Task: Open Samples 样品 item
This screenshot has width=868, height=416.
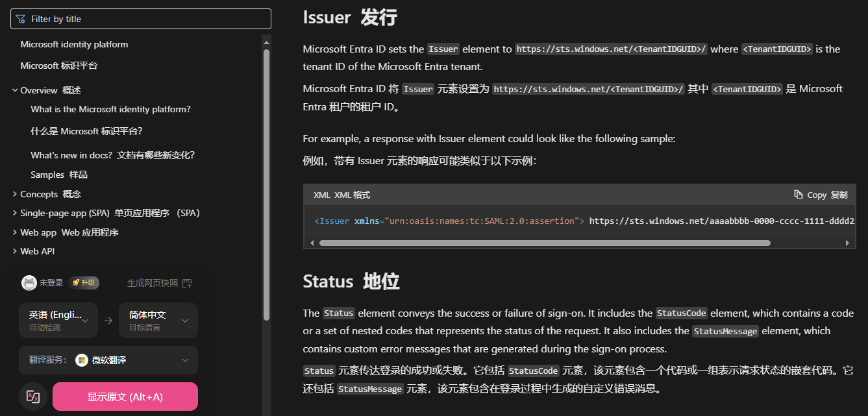Action: pyautogui.click(x=59, y=175)
